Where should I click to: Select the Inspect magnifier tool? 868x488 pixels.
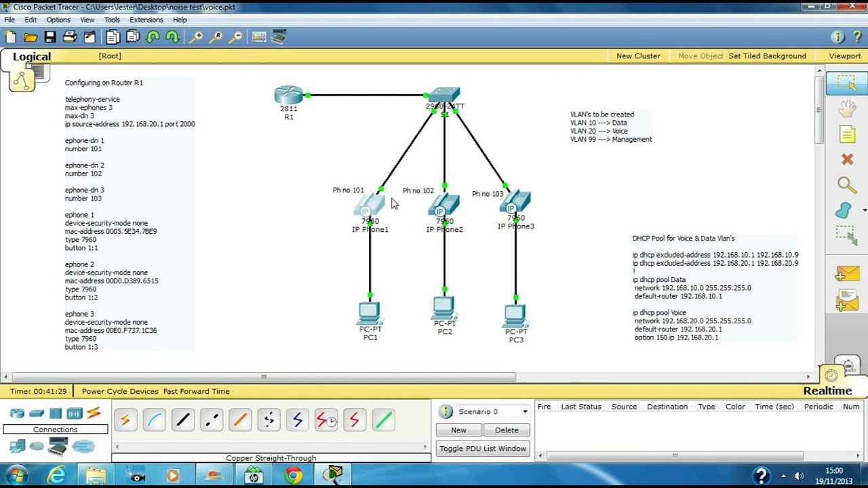(x=847, y=185)
